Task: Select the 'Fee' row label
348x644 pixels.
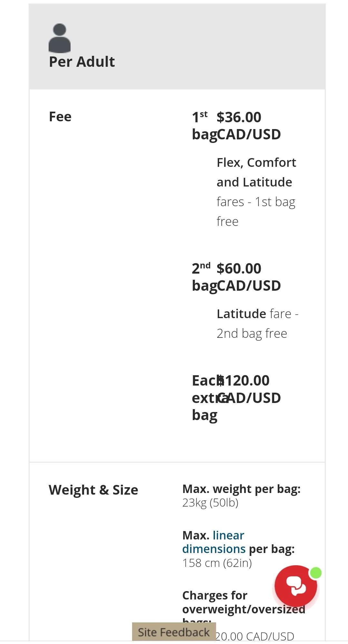Action: coord(60,117)
